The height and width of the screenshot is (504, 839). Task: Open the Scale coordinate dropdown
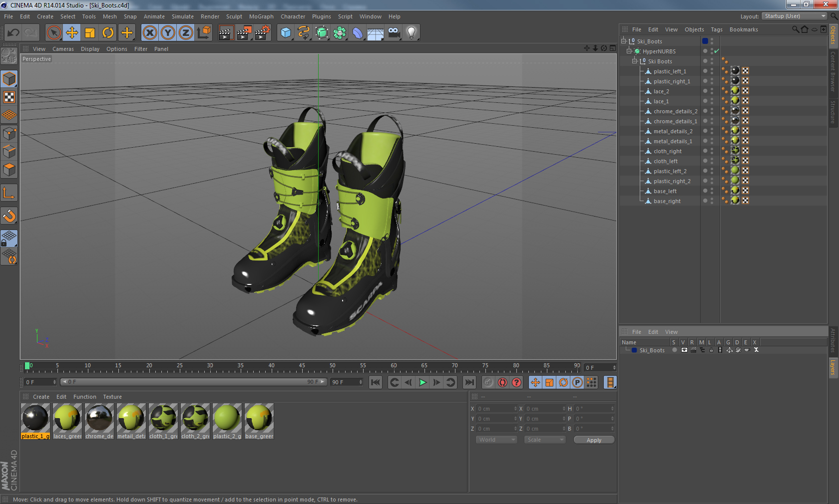tap(545, 440)
